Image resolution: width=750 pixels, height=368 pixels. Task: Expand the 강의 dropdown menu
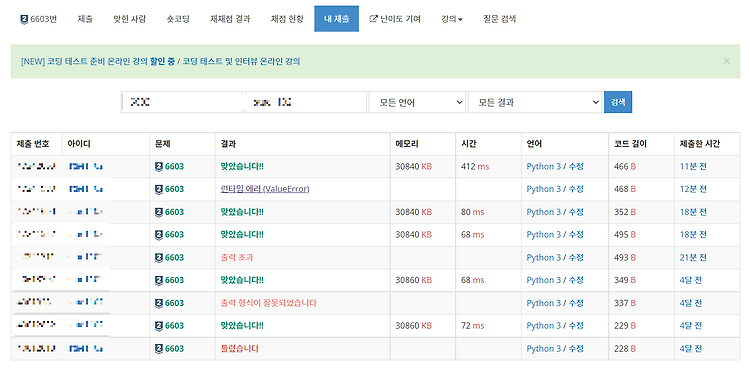point(452,19)
